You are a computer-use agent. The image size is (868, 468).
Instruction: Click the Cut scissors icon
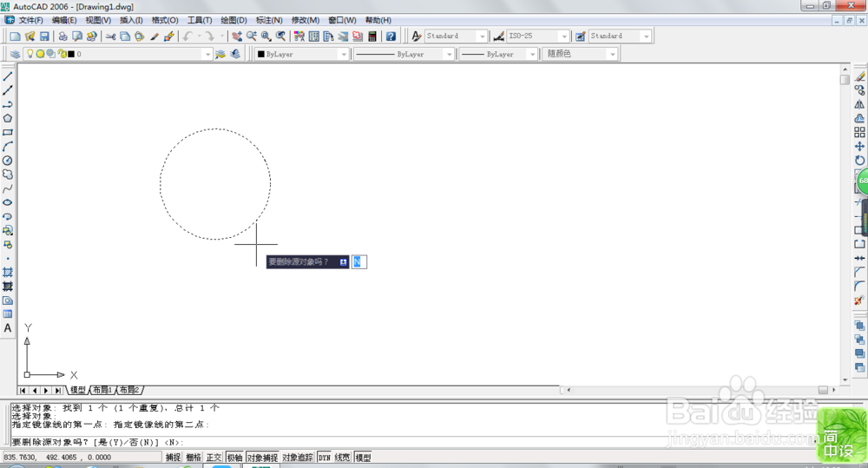coord(111,36)
